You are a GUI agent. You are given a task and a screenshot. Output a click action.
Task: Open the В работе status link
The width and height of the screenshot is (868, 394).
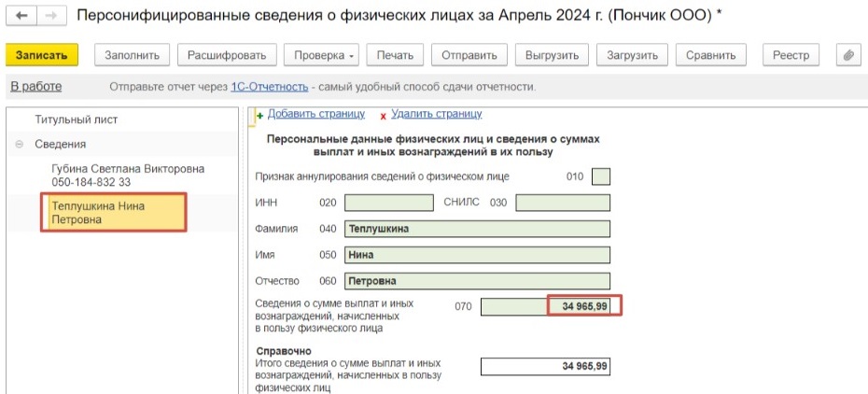(x=35, y=87)
